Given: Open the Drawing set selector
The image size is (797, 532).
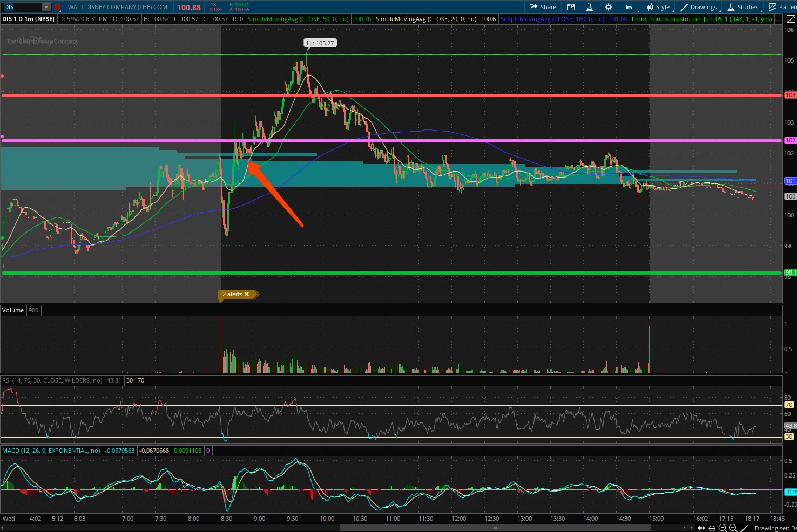Looking at the screenshot, I should pyautogui.click(x=775, y=528).
